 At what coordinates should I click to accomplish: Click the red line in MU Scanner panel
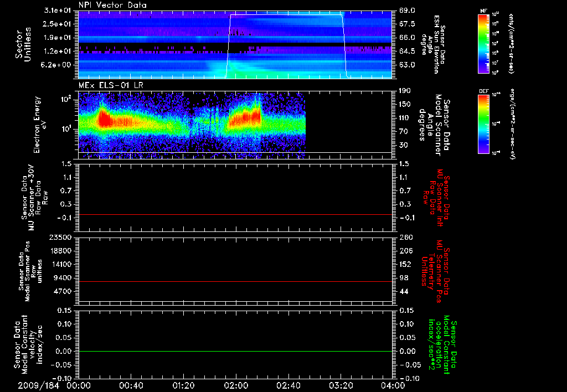coord(235,214)
